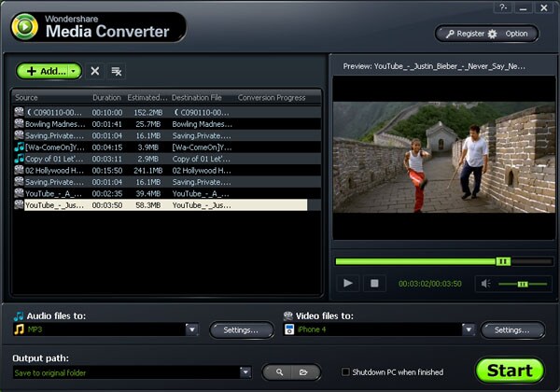Click the volume slider handle
Screen dimensions: 560x392
click(523, 284)
